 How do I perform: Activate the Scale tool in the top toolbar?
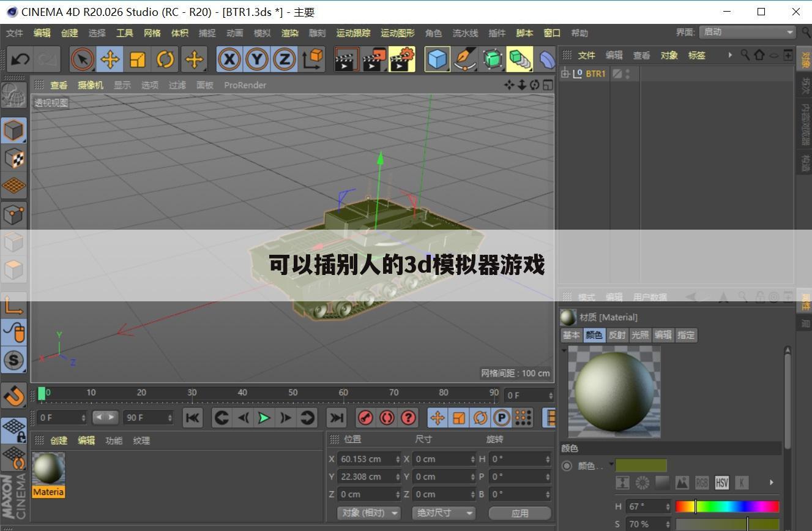click(x=138, y=59)
